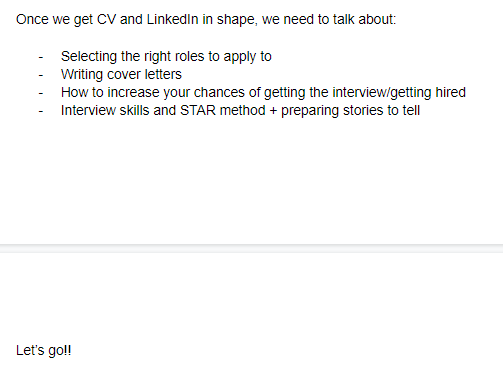503x371 pixels.
Task: Click the dash before "Selecting the right roles"
Action: coord(41,58)
